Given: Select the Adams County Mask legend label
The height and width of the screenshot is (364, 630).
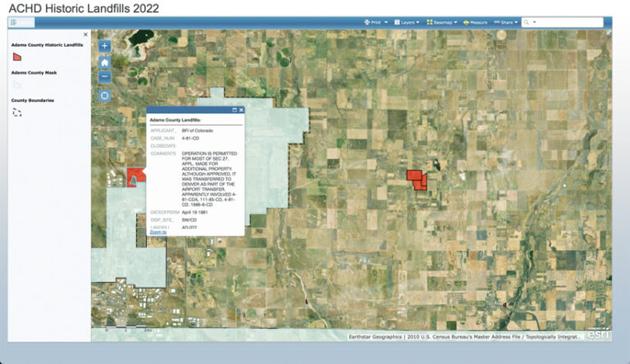Looking at the screenshot, I should click(34, 73).
